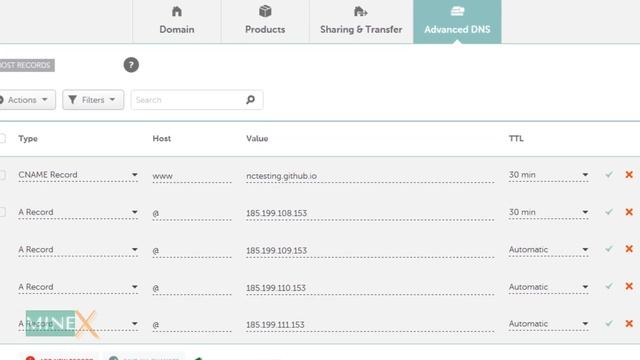Save CNAME Record with checkmark icon

609,175
